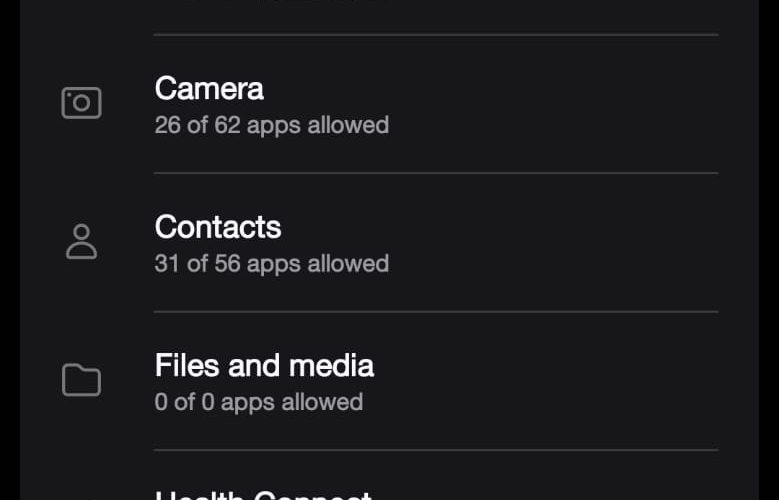The image size is (779, 500).
Task: Open the partially visible Health Connect entry
Action: click(263, 495)
